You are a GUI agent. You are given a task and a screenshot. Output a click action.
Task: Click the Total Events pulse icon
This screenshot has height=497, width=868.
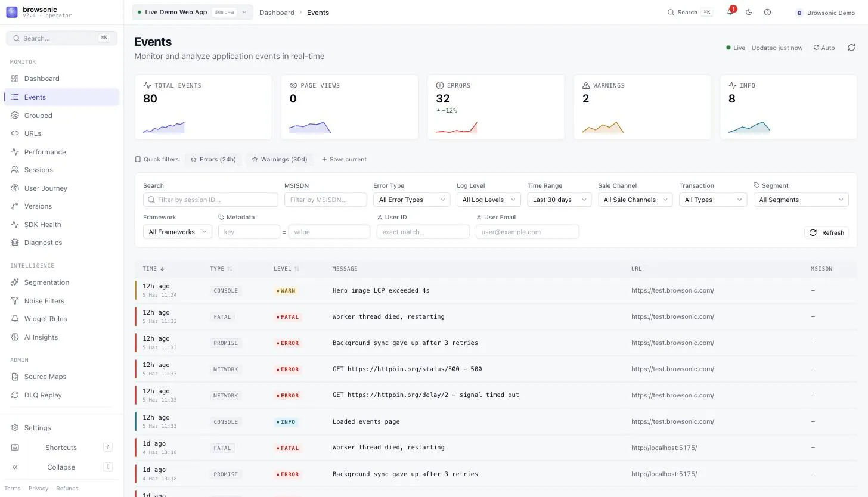tap(147, 85)
